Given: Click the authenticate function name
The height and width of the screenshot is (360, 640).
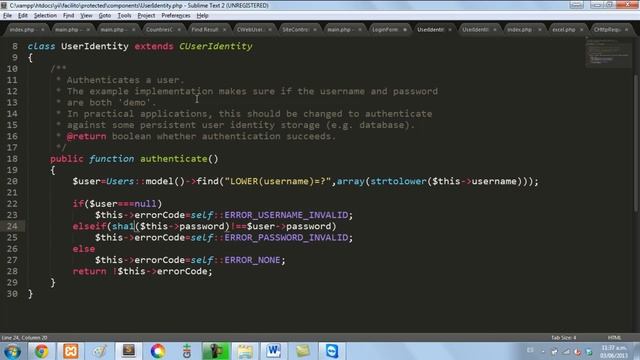Looking at the screenshot, I should point(174,159).
